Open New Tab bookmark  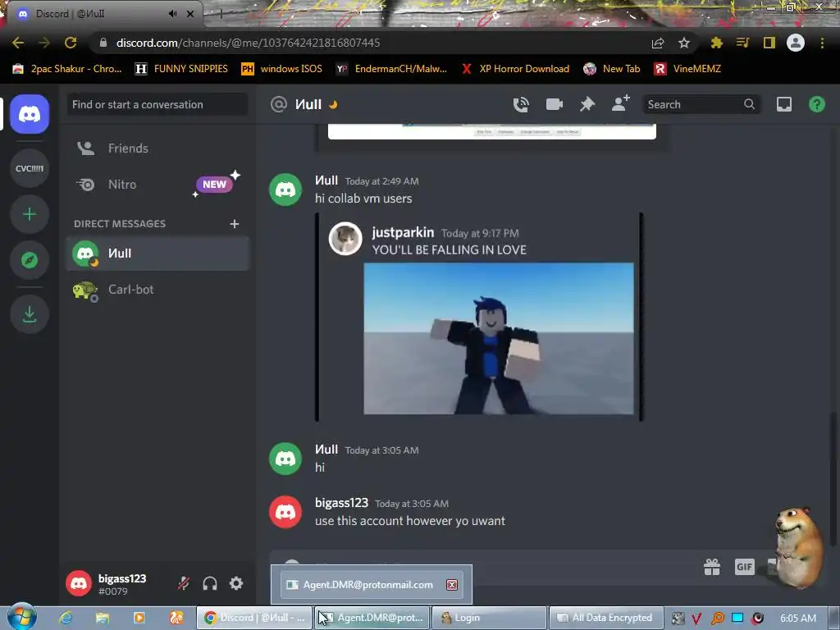click(x=612, y=69)
